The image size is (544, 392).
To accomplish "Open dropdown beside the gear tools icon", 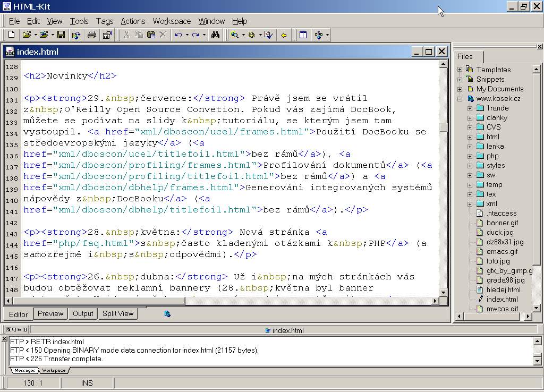I will [260, 35].
